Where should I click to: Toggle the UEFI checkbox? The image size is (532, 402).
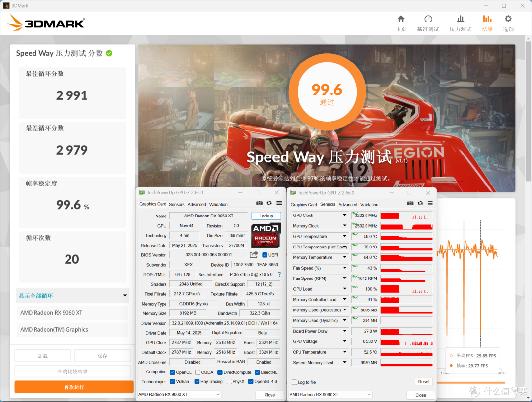(x=265, y=255)
